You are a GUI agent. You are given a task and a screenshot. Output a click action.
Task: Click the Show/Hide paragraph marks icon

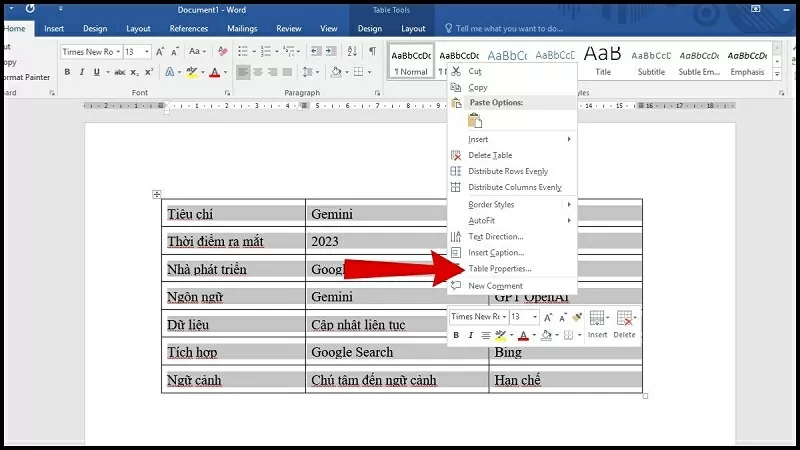click(372, 51)
